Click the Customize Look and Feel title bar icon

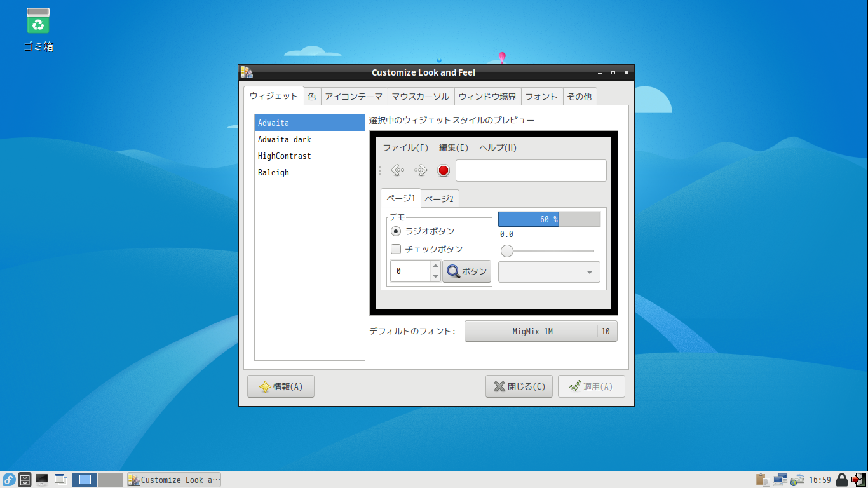coord(247,72)
